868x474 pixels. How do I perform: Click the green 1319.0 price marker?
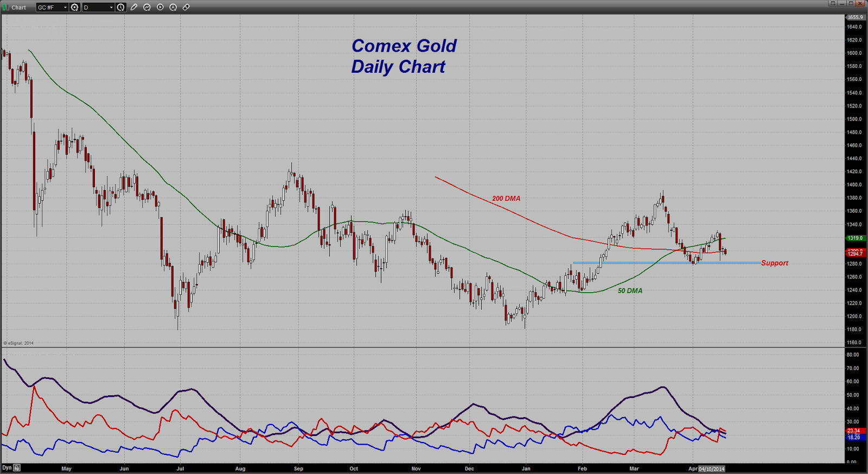click(x=856, y=238)
